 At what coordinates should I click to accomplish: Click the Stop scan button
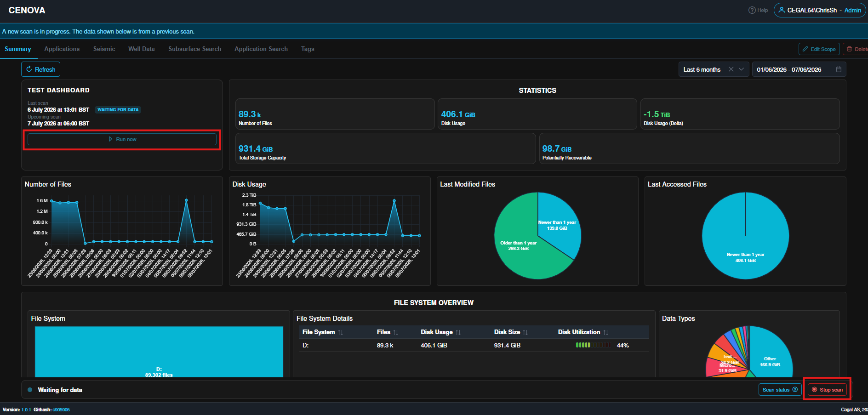click(x=827, y=390)
